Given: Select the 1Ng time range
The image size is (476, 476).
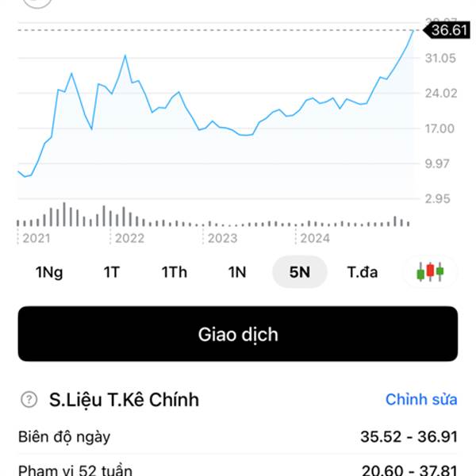Looking at the screenshot, I should pos(49,272).
